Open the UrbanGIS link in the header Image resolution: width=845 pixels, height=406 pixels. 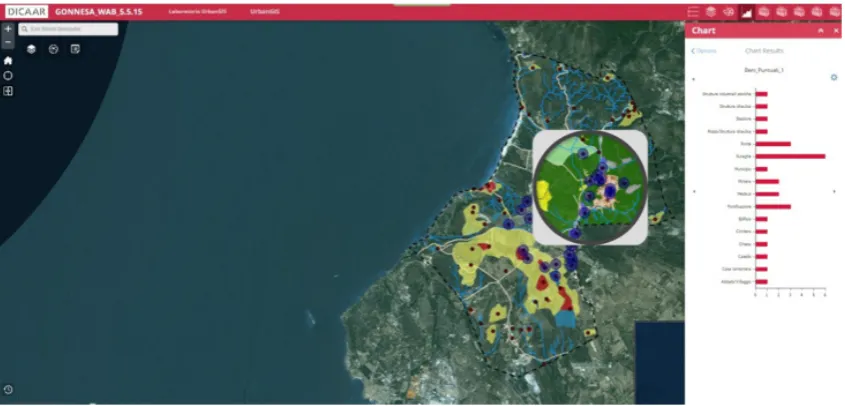265,12
